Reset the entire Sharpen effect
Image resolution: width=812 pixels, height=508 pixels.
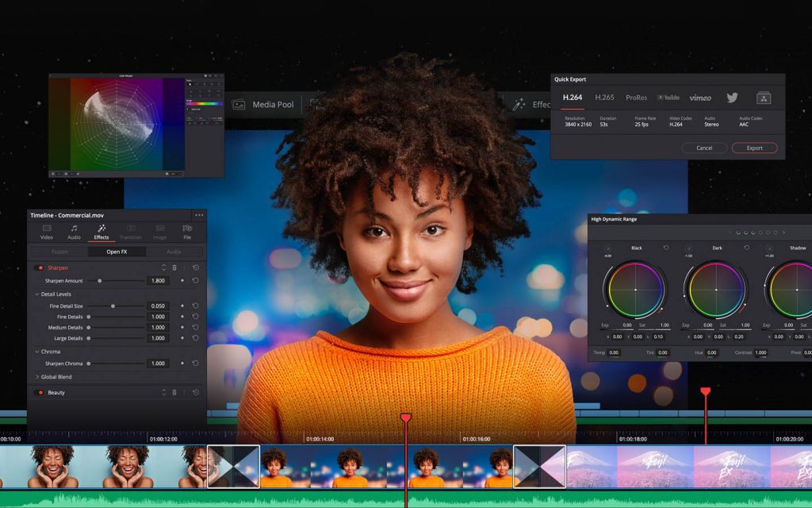[x=196, y=267]
